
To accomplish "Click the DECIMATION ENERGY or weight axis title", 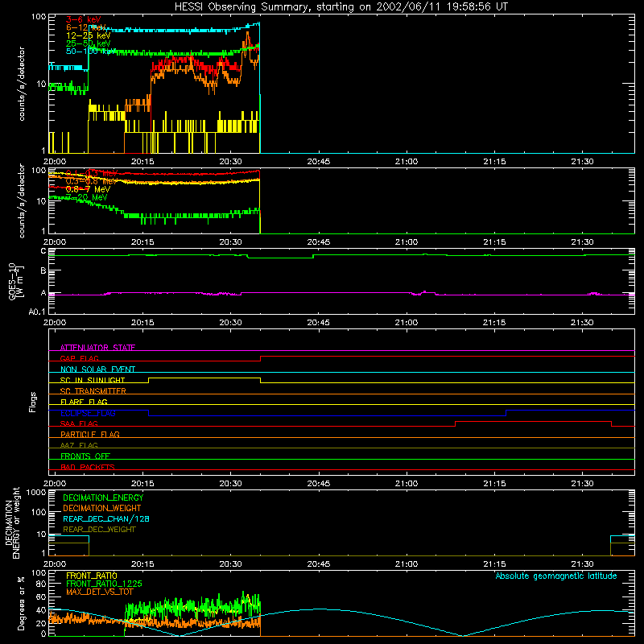I will [12, 522].
